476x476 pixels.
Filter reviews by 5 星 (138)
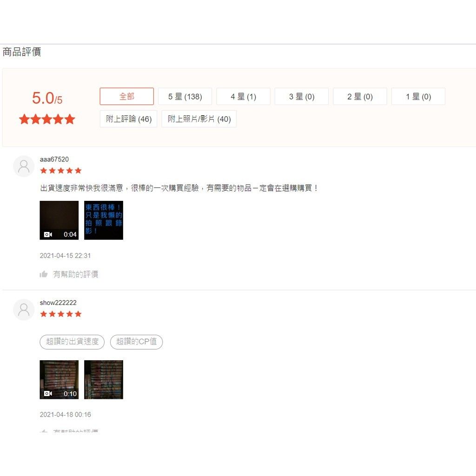click(x=185, y=97)
